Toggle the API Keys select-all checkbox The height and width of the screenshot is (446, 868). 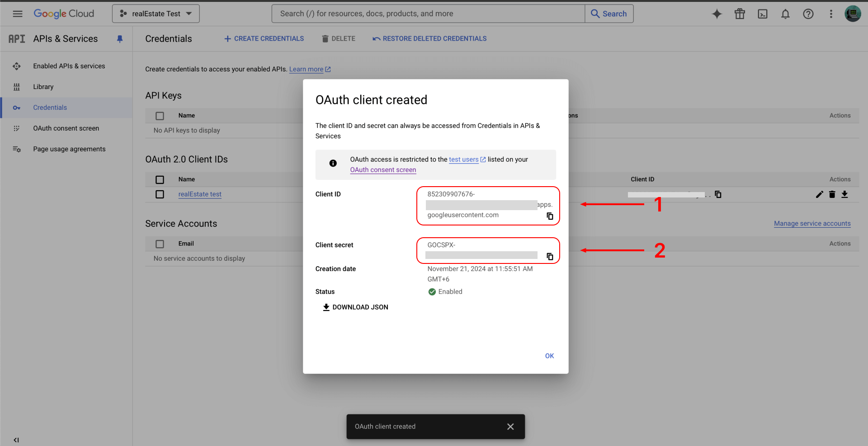pos(160,116)
